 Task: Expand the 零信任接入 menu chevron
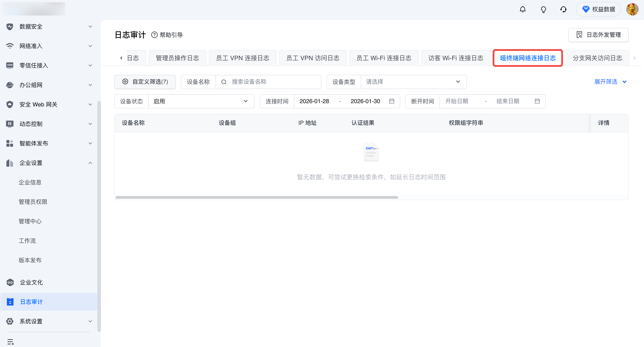click(90, 65)
